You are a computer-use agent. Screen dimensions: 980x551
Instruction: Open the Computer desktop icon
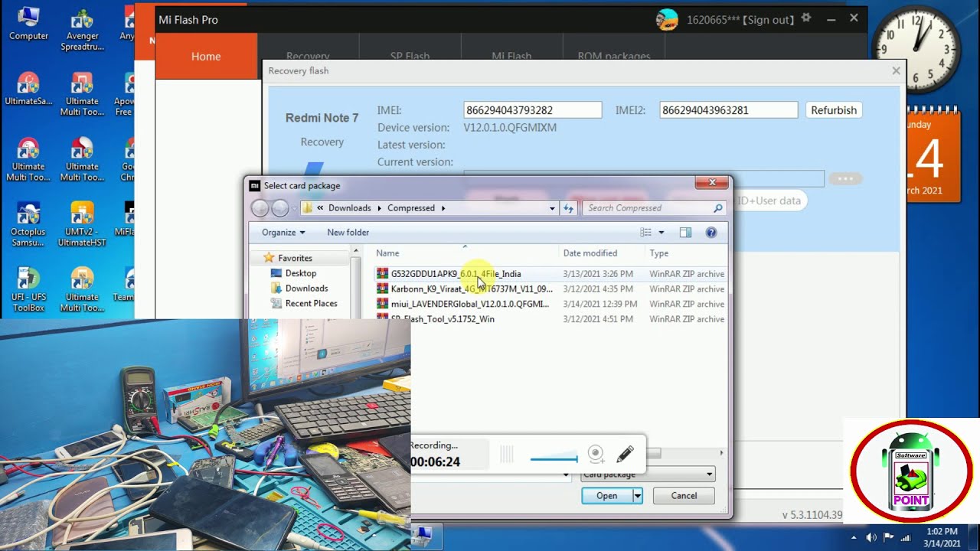click(28, 23)
